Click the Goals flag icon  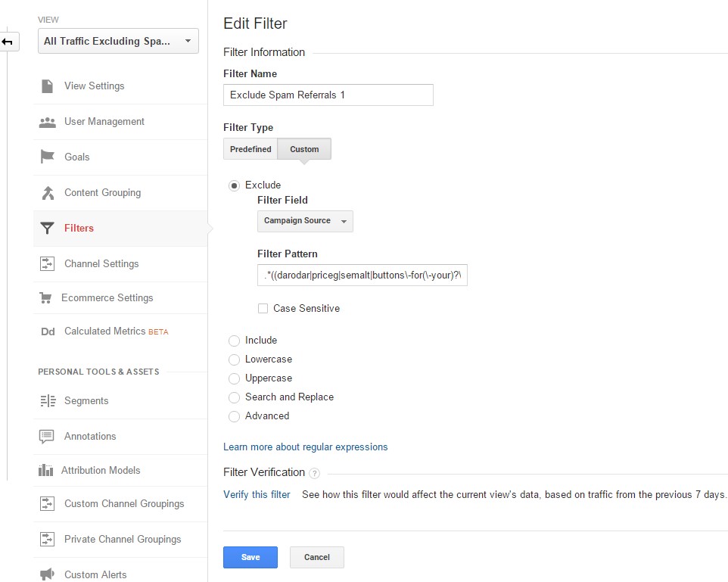pyautogui.click(x=48, y=157)
